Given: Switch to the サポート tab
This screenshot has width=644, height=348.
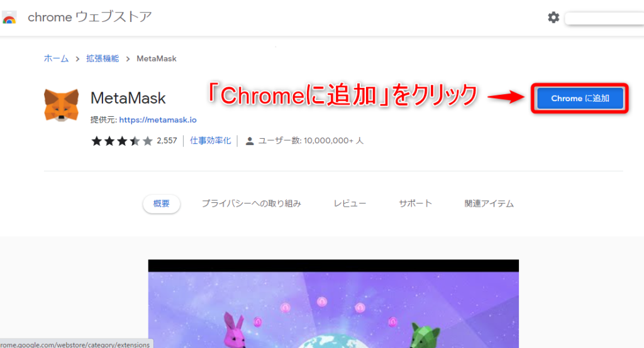Looking at the screenshot, I should [x=415, y=204].
